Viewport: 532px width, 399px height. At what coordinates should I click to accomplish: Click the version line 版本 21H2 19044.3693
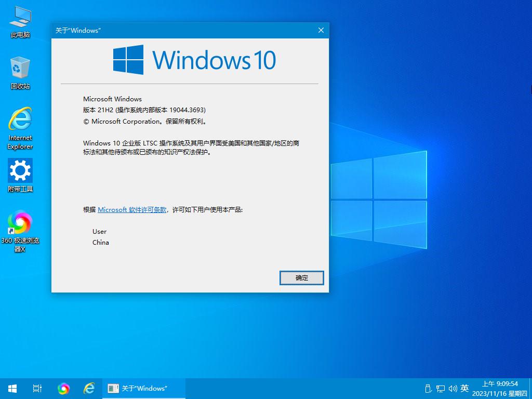pyautogui.click(x=144, y=110)
